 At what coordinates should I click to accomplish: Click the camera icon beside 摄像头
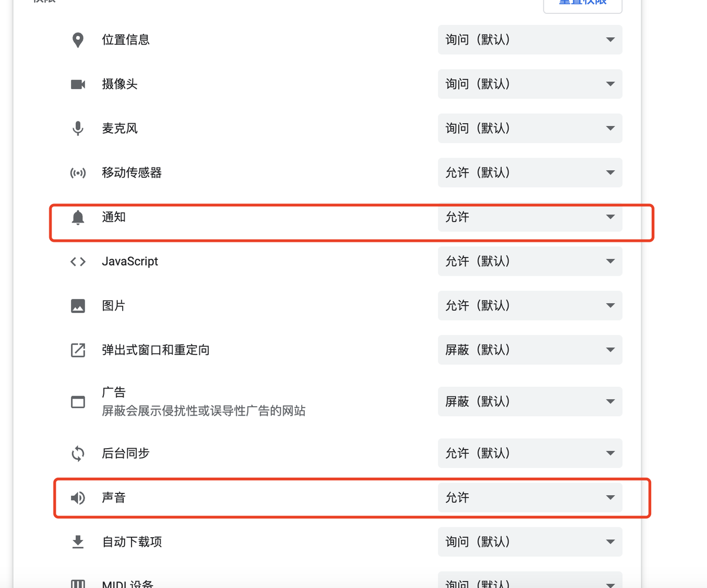click(x=78, y=84)
